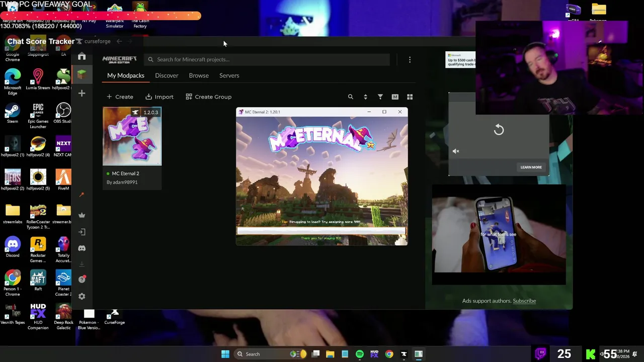
Task: Open Rockstar Games desktop shortcut
Action: pos(38,250)
